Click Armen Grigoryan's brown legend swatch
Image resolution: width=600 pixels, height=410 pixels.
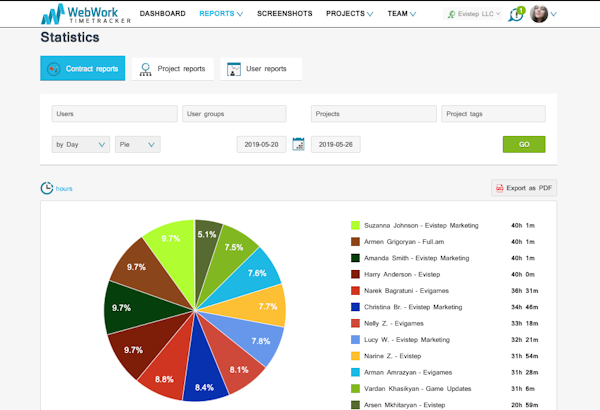pos(355,242)
